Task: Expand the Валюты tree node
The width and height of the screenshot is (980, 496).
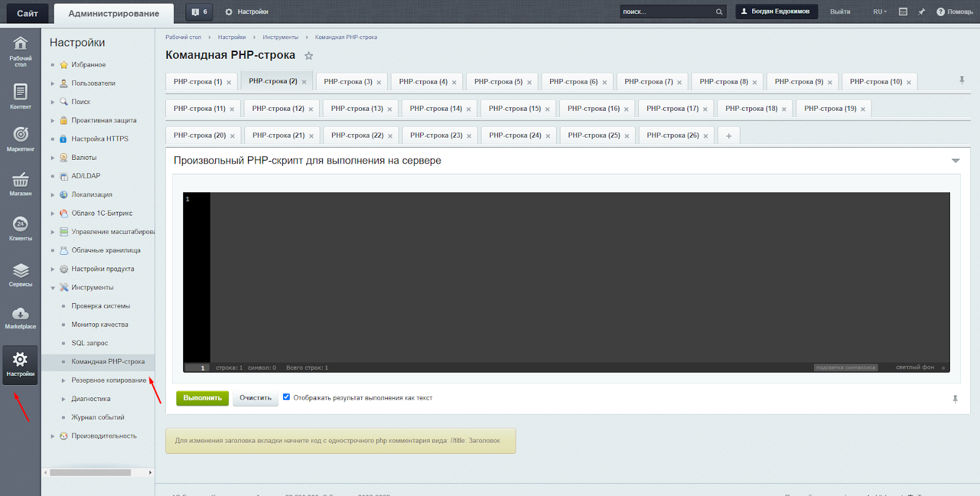Action: coord(53,158)
